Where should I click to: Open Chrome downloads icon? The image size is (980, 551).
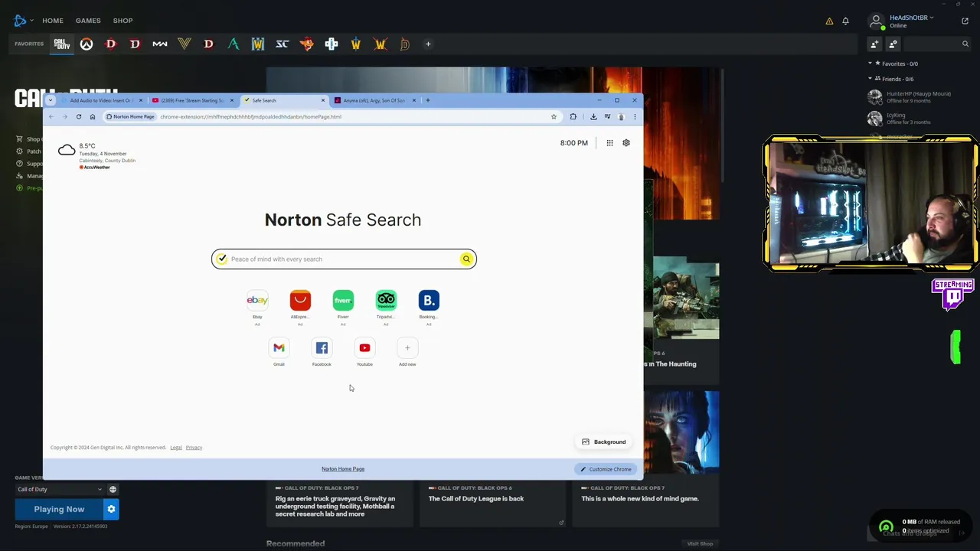point(593,117)
